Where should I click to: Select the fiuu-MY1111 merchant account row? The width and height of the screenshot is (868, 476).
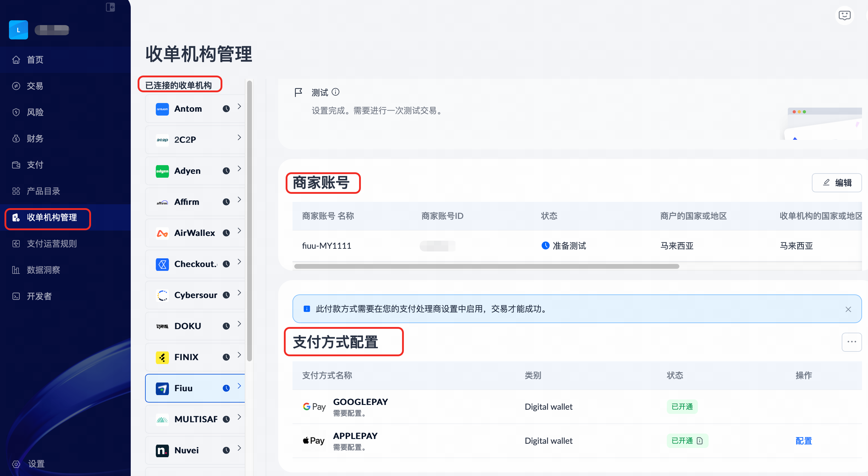(326, 246)
